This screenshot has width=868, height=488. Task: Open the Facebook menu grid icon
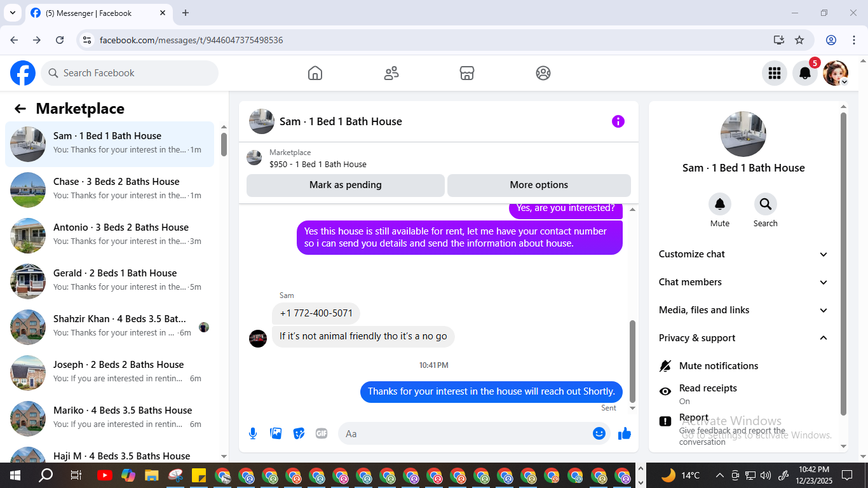click(775, 73)
